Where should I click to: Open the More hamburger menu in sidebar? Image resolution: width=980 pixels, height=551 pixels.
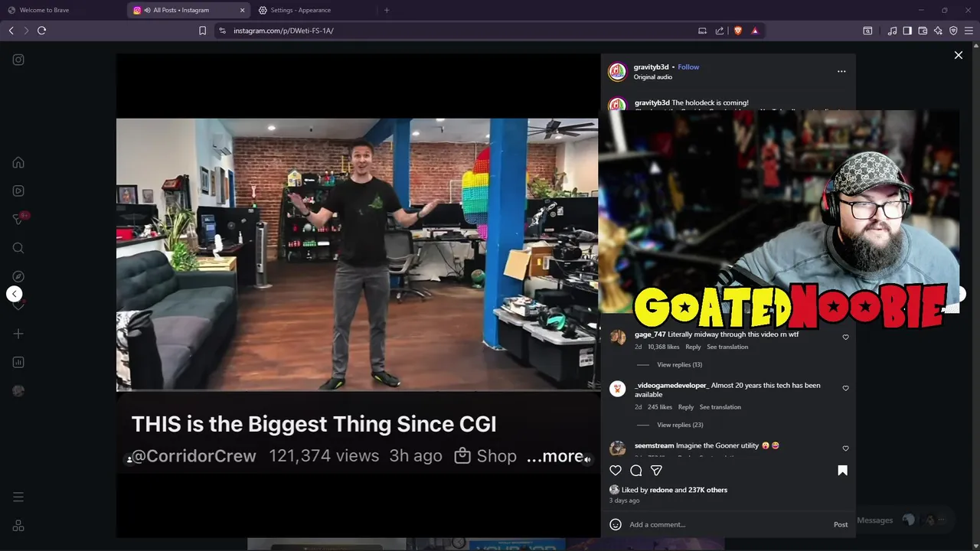18,497
